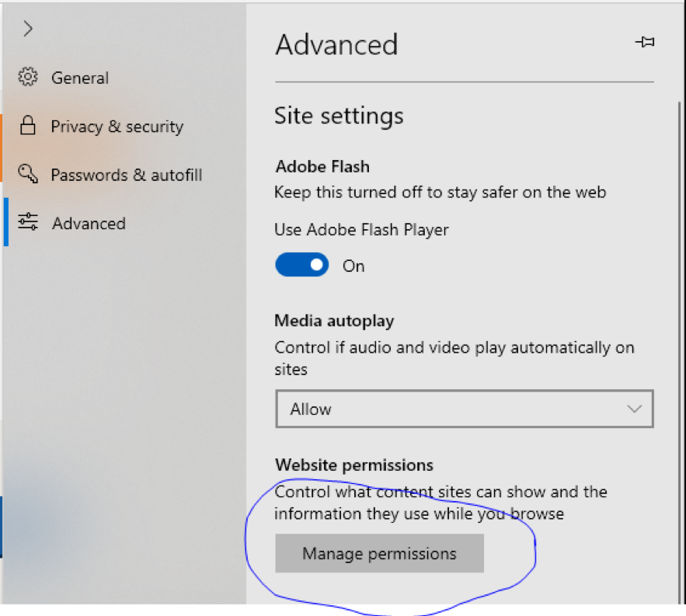Select Passwords & autofill text label

pyautogui.click(x=126, y=175)
